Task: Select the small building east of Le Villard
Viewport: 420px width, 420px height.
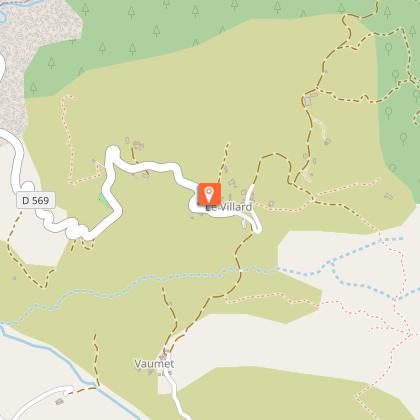Action: click(x=271, y=203)
